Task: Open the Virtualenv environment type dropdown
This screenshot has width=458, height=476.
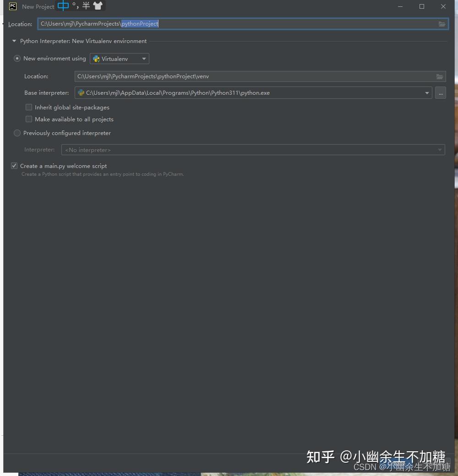Action: pyautogui.click(x=143, y=59)
